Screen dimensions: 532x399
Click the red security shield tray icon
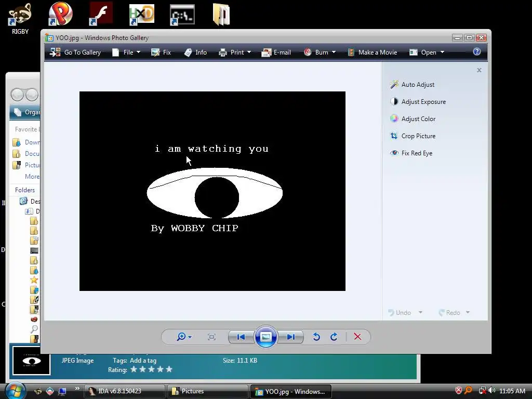tap(458, 391)
